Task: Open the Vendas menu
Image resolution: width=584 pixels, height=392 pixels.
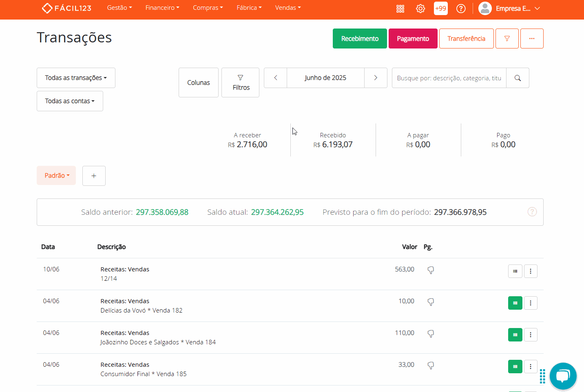Action: click(x=288, y=8)
